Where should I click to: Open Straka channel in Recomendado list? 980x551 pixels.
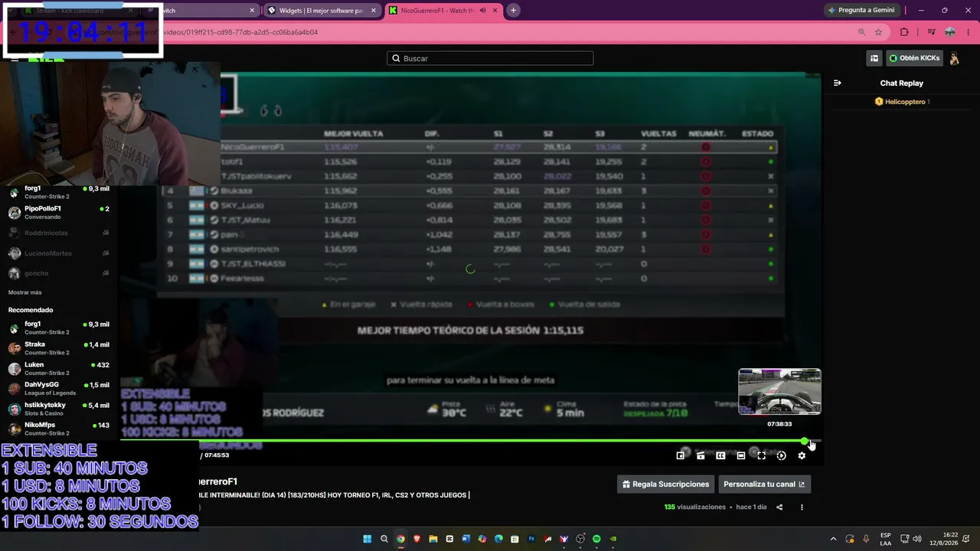[59, 348]
